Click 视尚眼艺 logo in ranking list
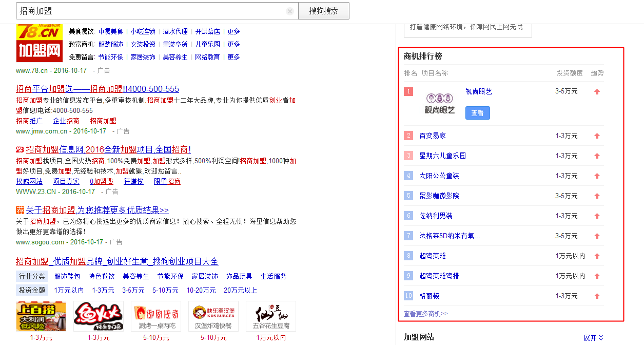This screenshot has width=644, height=345. click(440, 103)
